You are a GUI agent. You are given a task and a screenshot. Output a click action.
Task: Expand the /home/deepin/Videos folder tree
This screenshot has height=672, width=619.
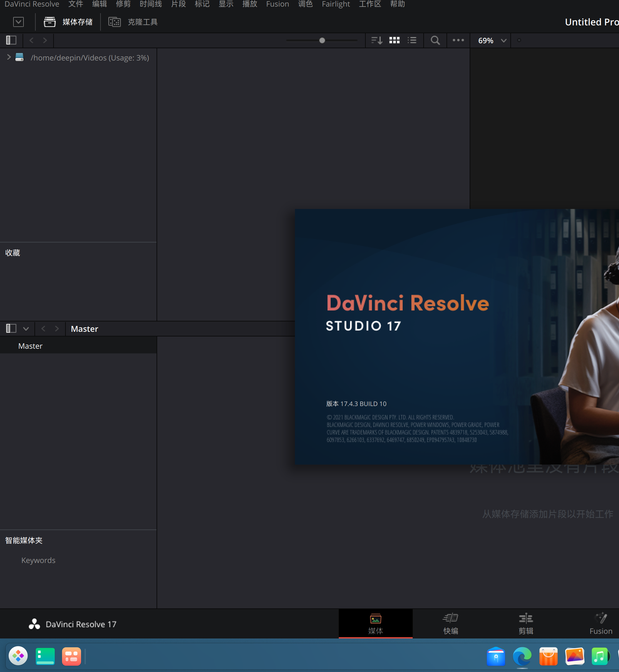9,57
